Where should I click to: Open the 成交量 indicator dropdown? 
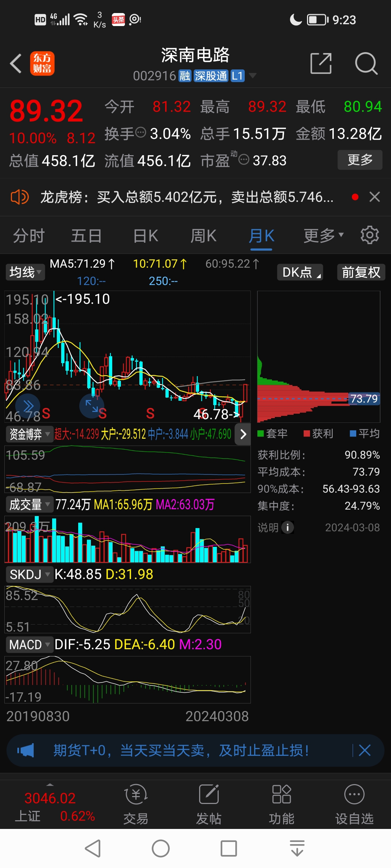coord(29,504)
